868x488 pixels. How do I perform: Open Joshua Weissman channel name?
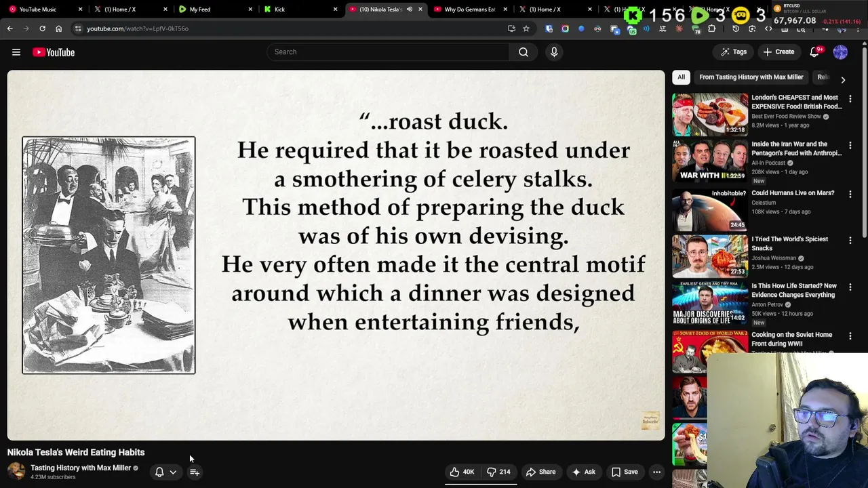774,258
